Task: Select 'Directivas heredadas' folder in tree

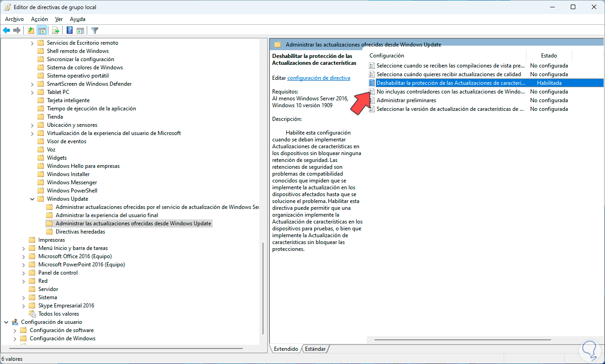Action: pos(80,232)
